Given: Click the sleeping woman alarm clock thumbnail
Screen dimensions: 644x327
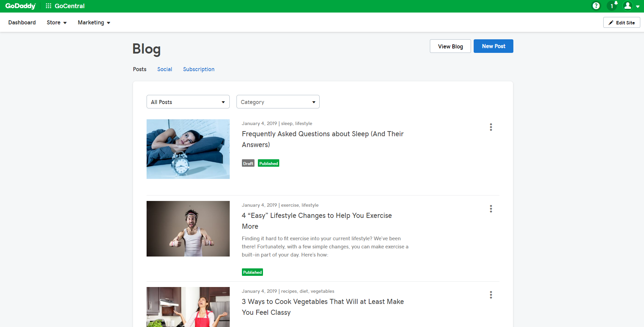Looking at the screenshot, I should click(188, 149).
